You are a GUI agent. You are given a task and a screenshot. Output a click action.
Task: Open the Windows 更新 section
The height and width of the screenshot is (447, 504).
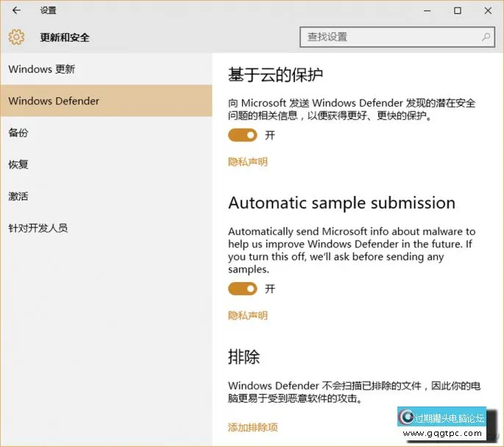(42, 69)
